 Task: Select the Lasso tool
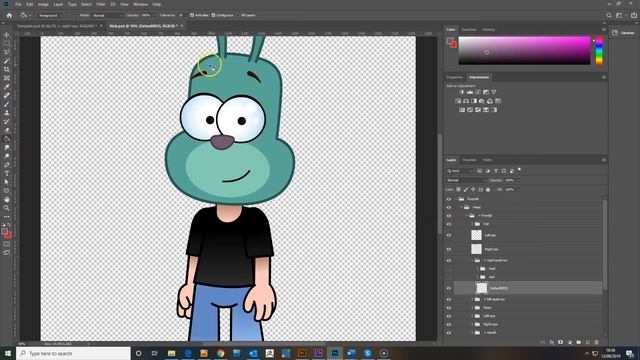pyautogui.click(x=7, y=52)
